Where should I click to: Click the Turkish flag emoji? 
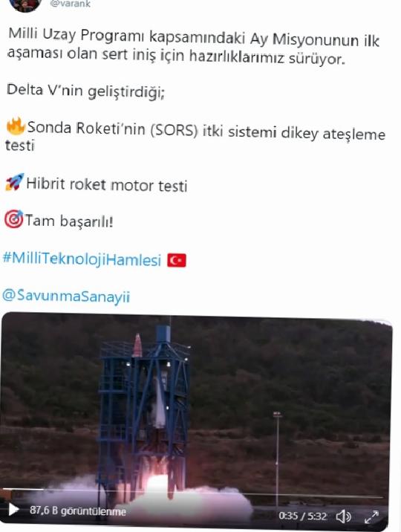pos(177,261)
